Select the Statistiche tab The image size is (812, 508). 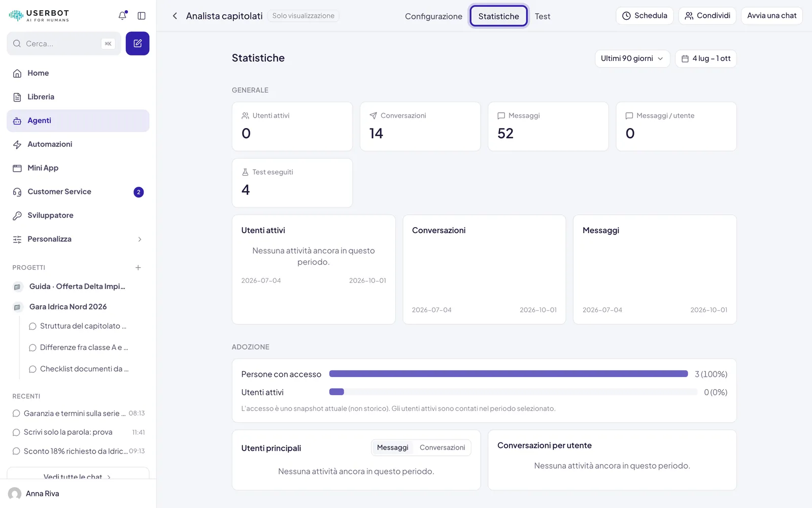coord(499,16)
